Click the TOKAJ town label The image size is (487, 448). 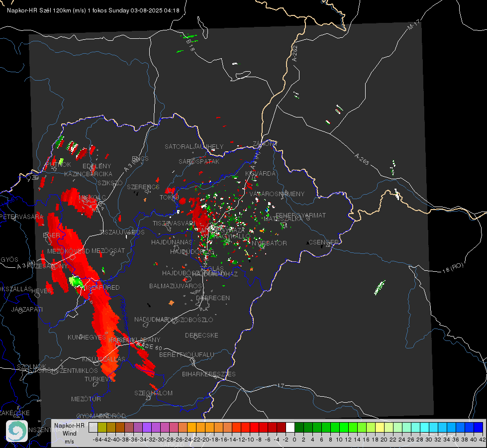(169, 198)
